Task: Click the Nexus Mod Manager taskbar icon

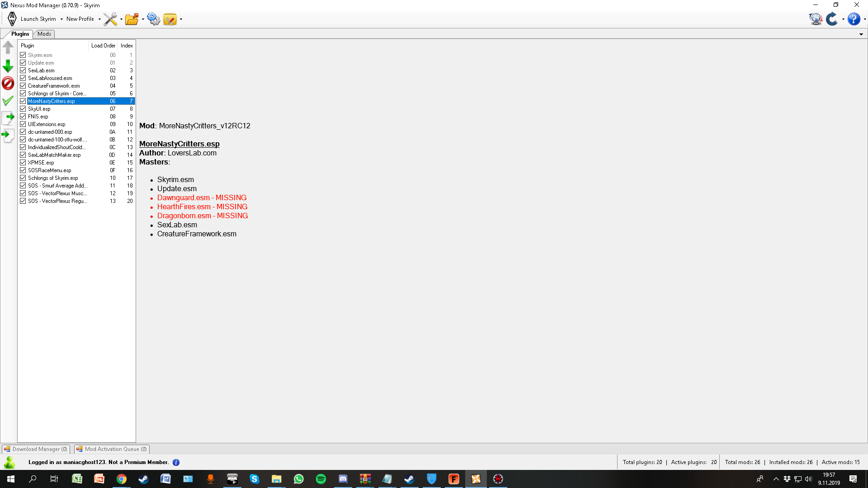Action: (x=476, y=479)
